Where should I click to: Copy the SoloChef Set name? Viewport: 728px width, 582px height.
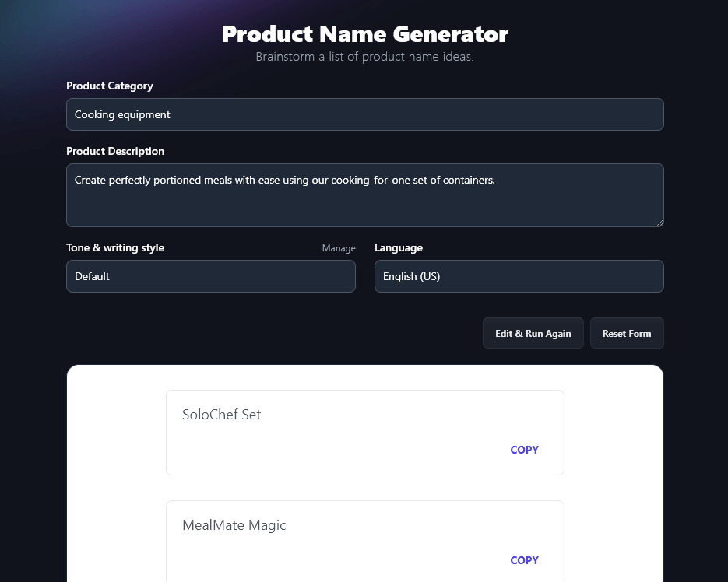click(524, 450)
